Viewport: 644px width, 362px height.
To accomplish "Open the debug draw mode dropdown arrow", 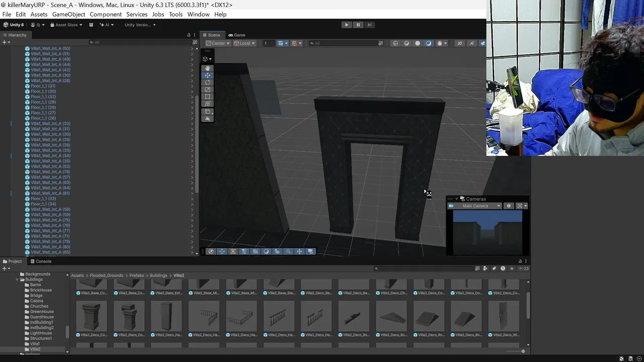I will click(445, 43).
